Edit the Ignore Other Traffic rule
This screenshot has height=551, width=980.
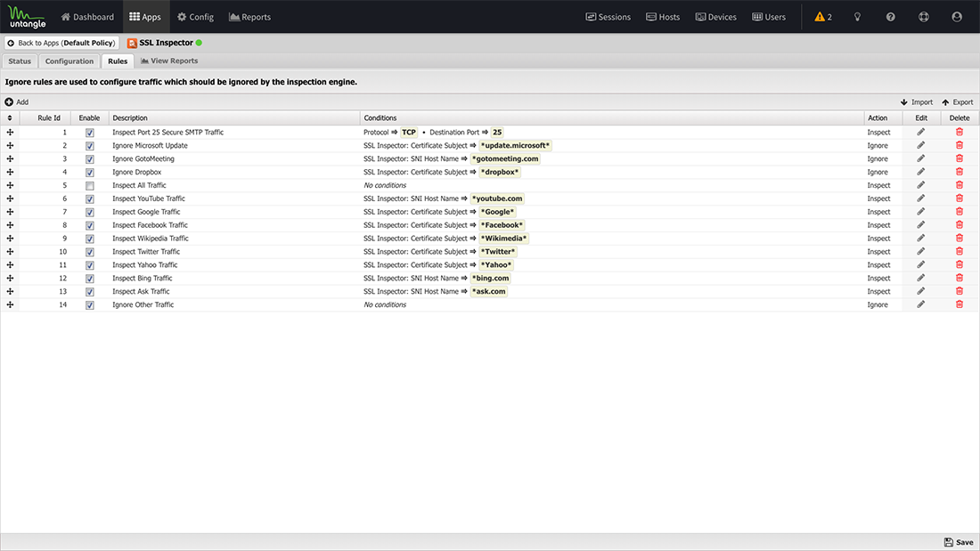pyautogui.click(x=920, y=304)
